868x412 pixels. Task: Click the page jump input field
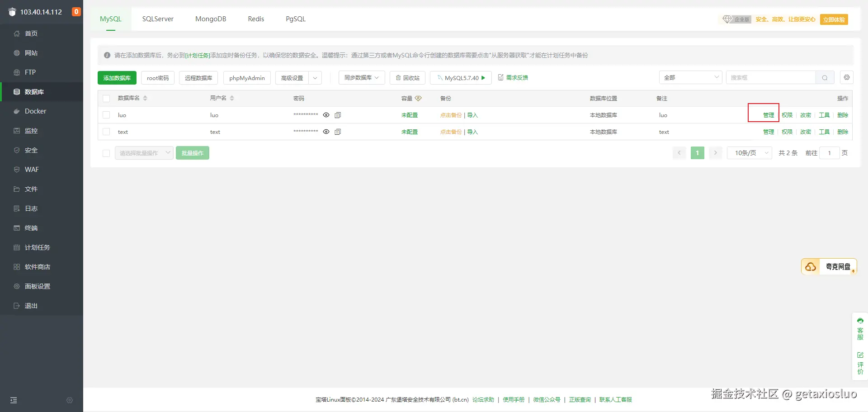[x=830, y=153]
